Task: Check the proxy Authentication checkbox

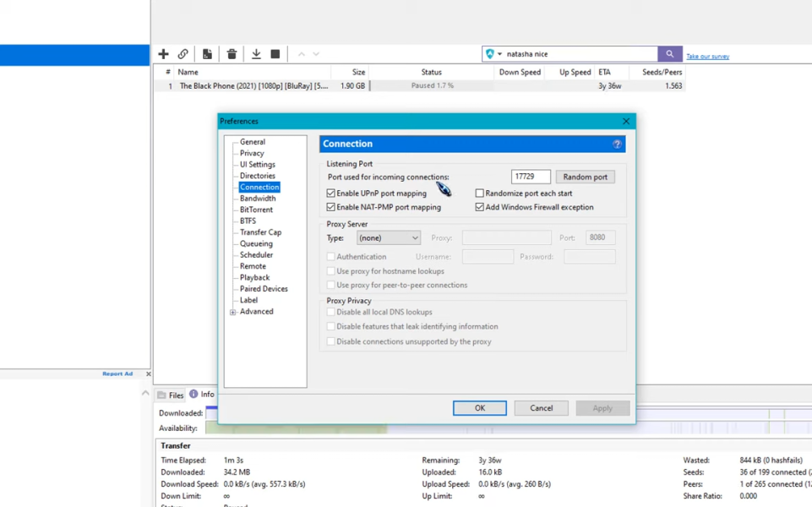Action: pos(331,257)
